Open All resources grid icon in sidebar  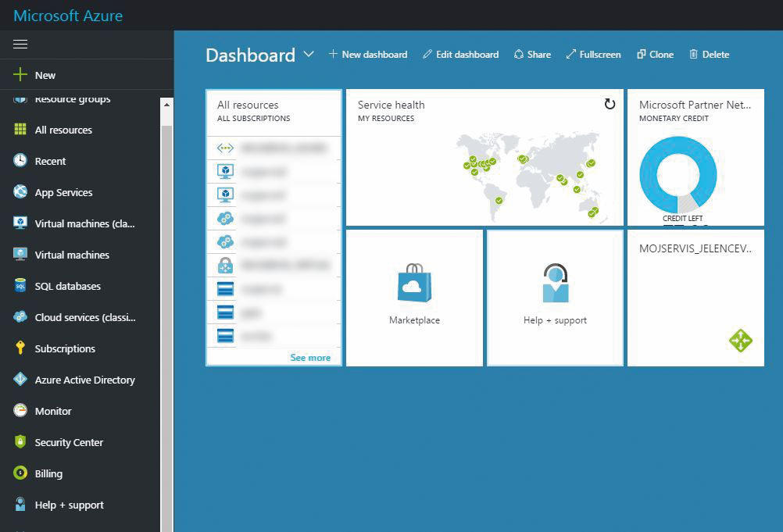coord(20,129)
